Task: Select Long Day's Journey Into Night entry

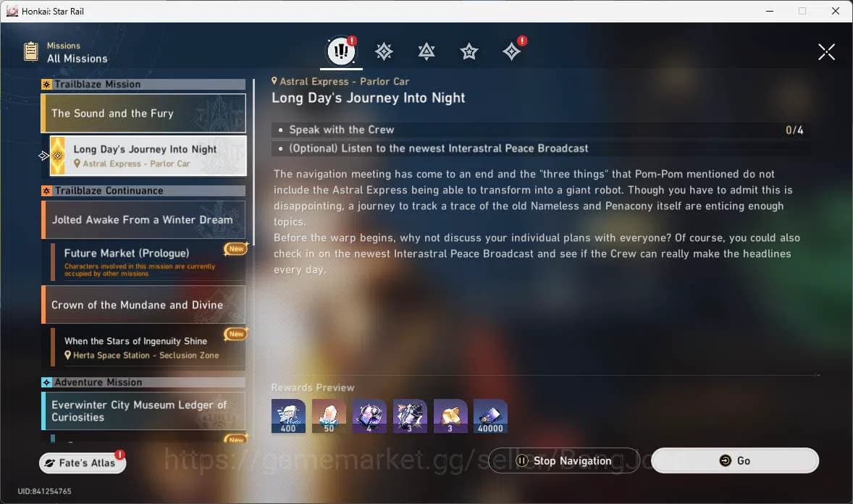Action: pos(148,156)
